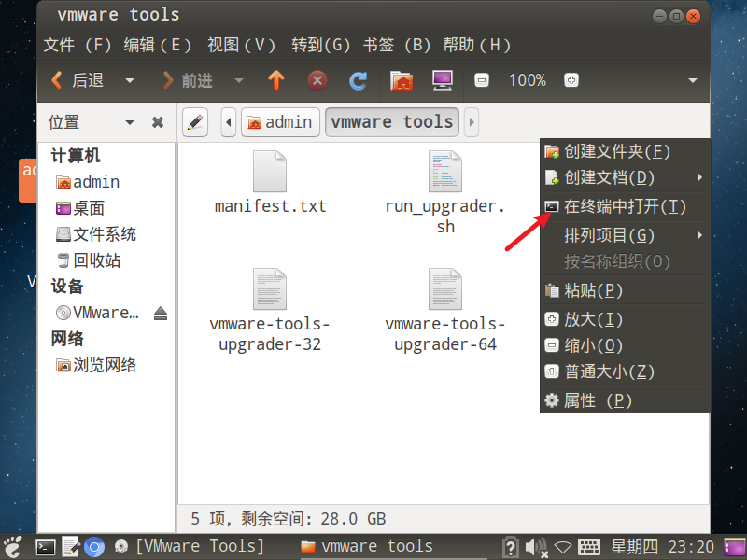The image size is (747, 560).
Task: Open 回收站 in the sidebar
Action: coord(88,260)
